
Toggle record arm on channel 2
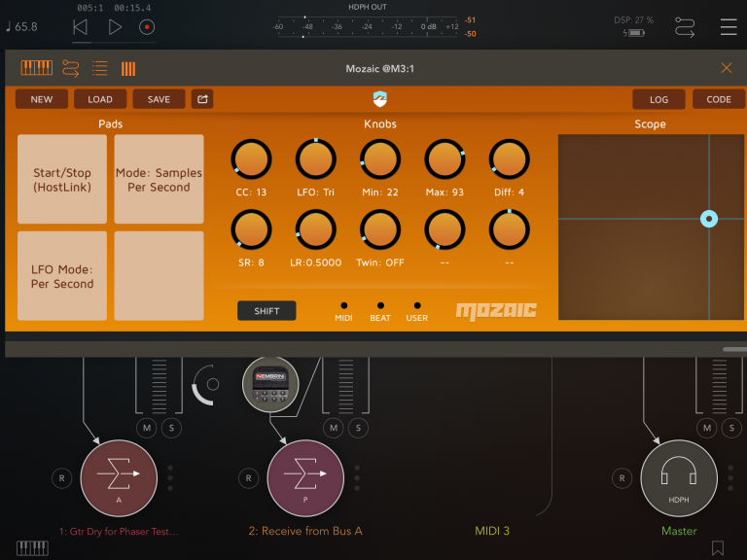tap(248, 478)
